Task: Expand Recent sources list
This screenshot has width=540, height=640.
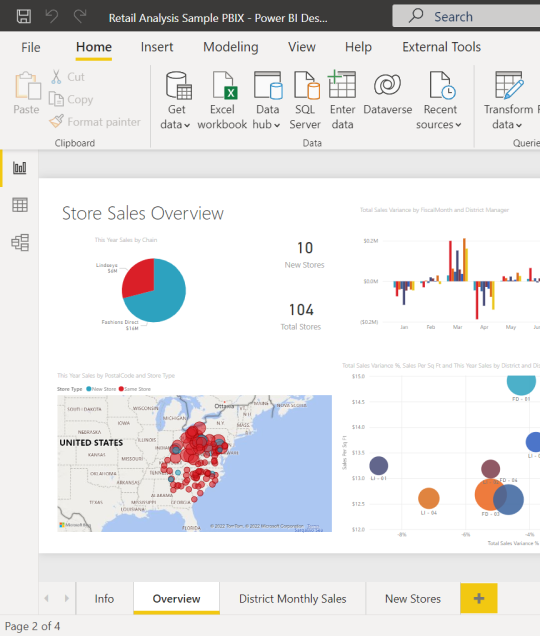Action: coord(439,100)
